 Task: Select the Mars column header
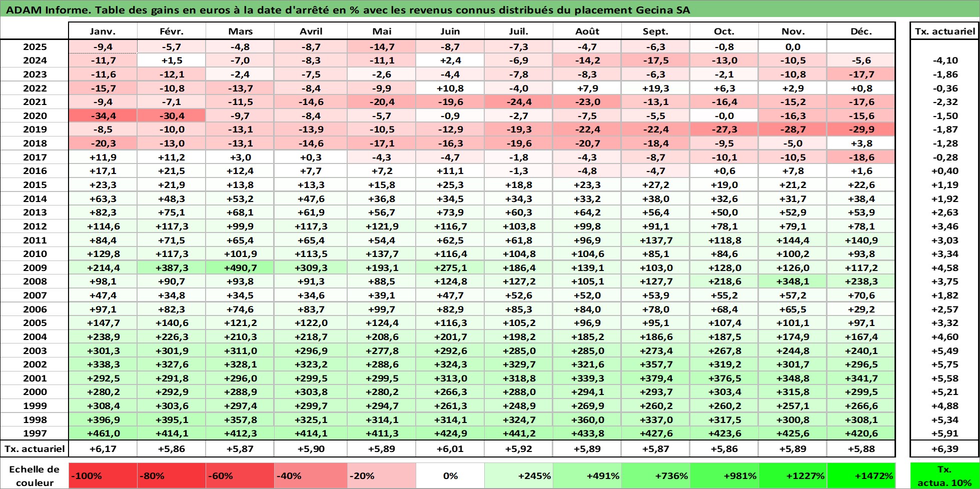(x=240, y=31)
